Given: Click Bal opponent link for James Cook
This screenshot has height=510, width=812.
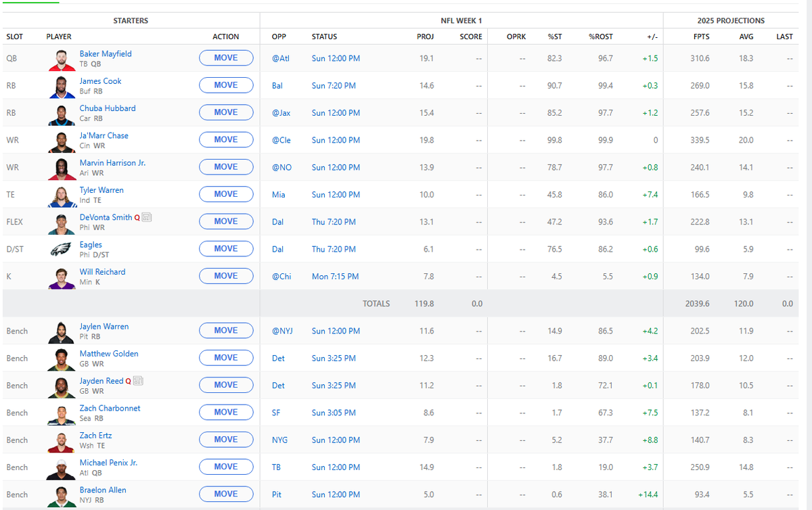Looking at the screenshot, I should click(x=277, y=86).
